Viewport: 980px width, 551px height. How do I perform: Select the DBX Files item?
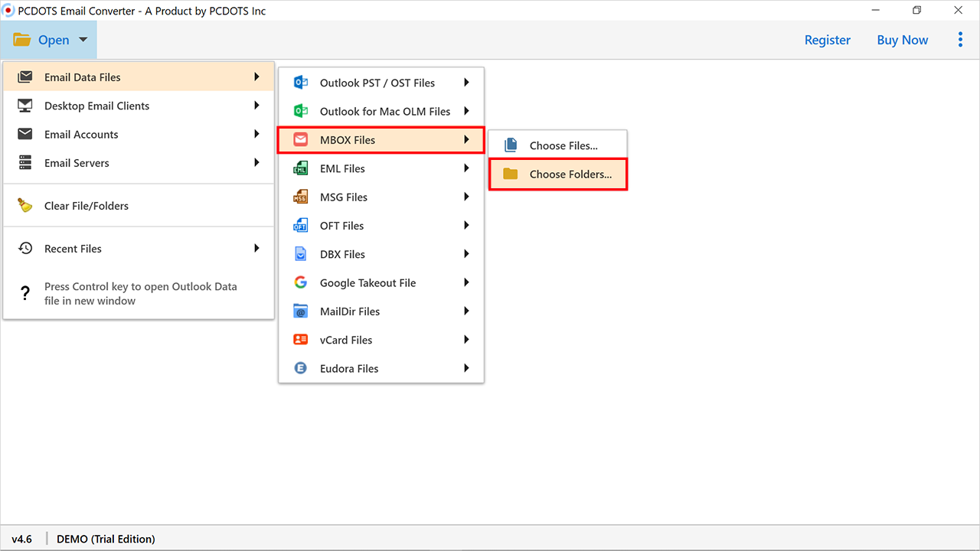(381, 254)
